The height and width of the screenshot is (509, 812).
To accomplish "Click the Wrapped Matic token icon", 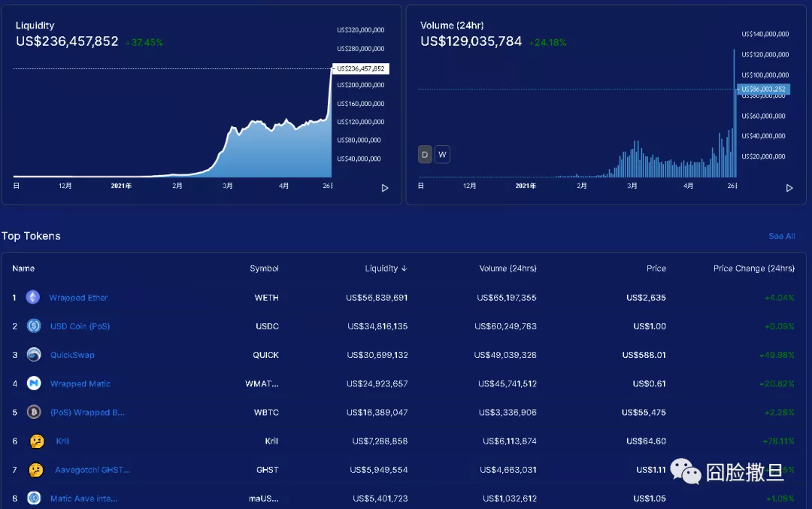I will [x=34, y=383].
